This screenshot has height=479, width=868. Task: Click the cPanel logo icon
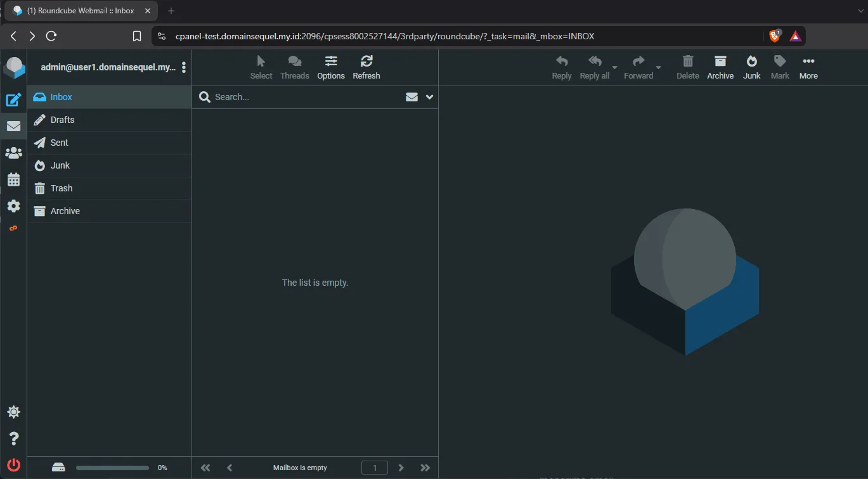13,228
